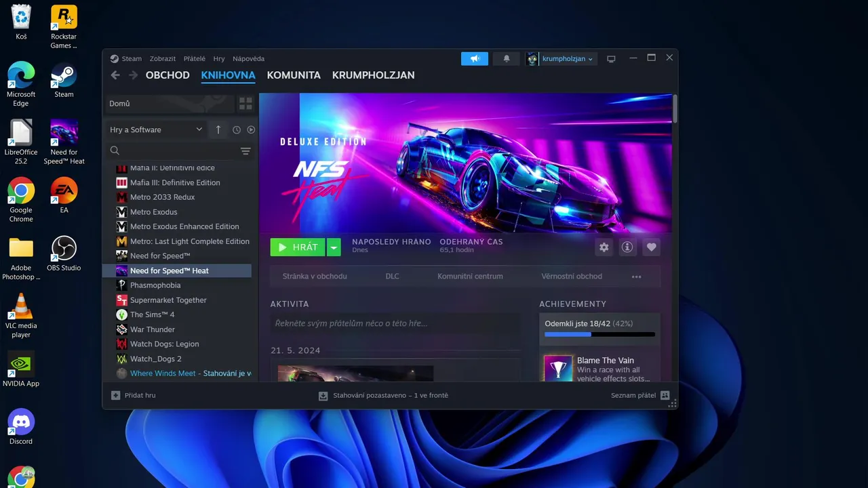Click the main content vertical scrollbar
868x488 pixels.
point(675,108)
